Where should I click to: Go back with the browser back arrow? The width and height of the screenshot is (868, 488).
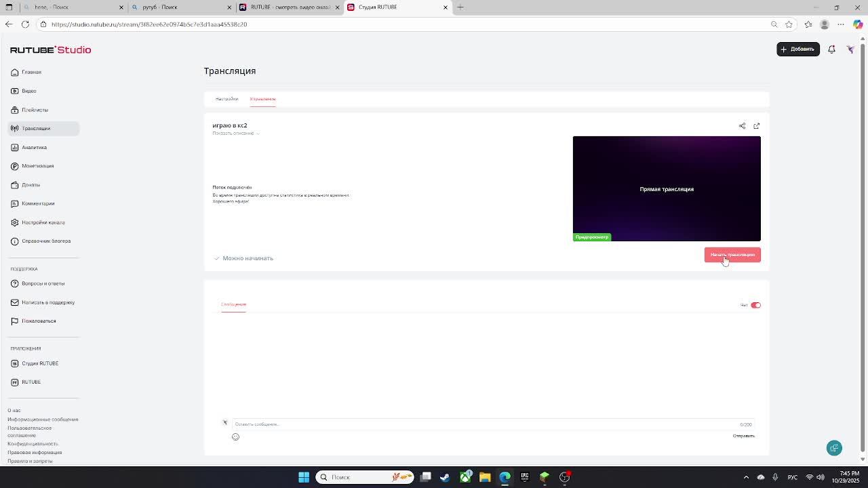[x=9, y=24]
